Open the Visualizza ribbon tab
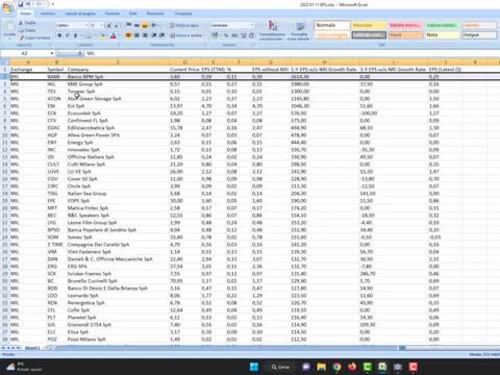 pos(183,14)
